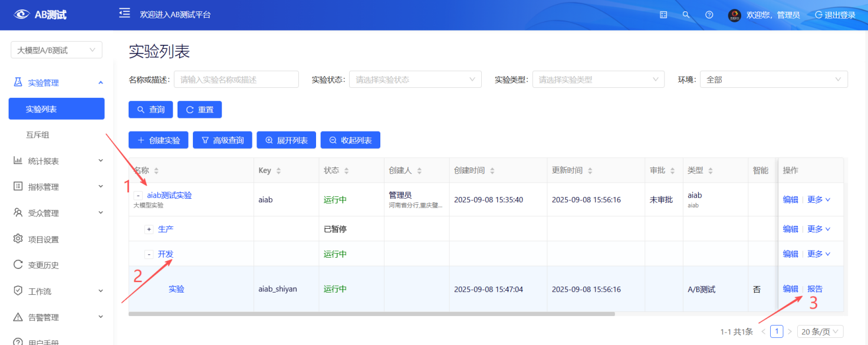Image resolution: width=868 pixels, height=345 pixels.
Task: Open the 20 条/页 page size dropdown
Action: (x=820, y=331)
